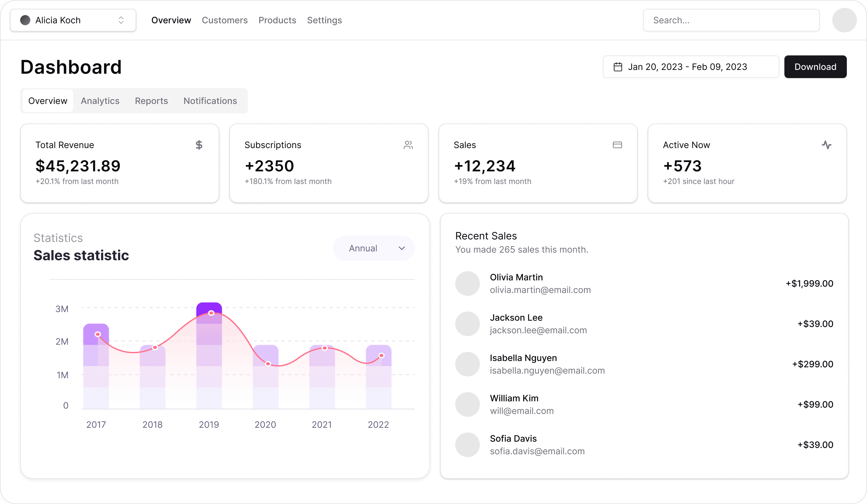867x504 pixels.
Task: Switch to the Analytics tab
Action: 100,101
